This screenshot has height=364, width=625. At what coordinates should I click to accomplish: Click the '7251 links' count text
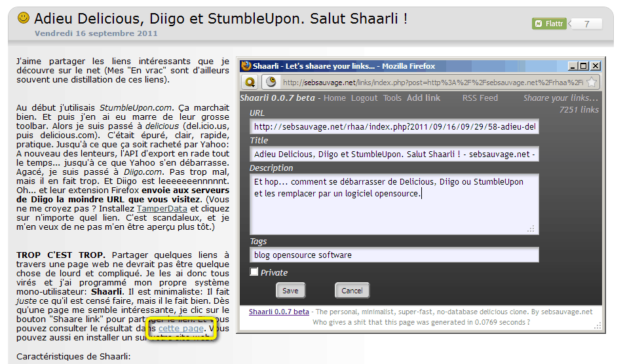coord(579,110)
